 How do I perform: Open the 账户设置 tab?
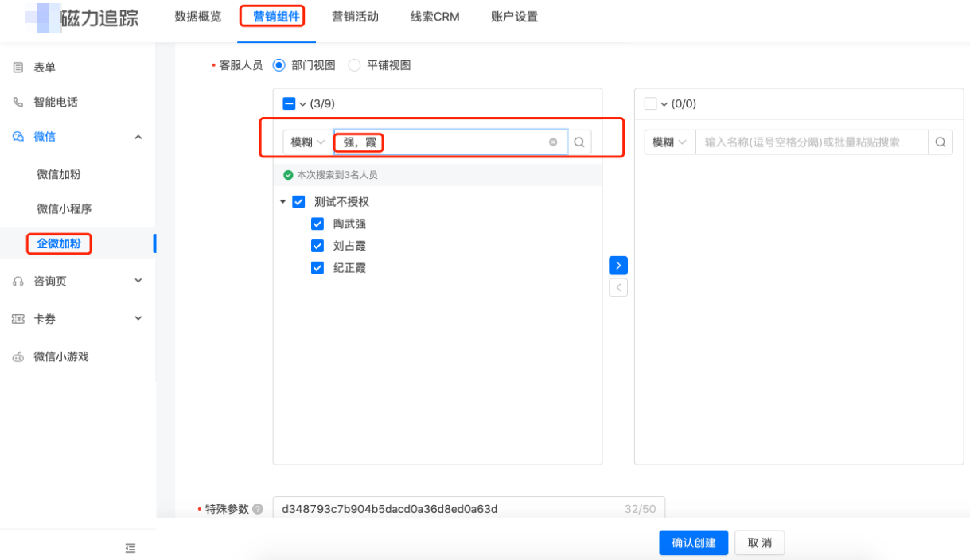(x=512, y=16)
